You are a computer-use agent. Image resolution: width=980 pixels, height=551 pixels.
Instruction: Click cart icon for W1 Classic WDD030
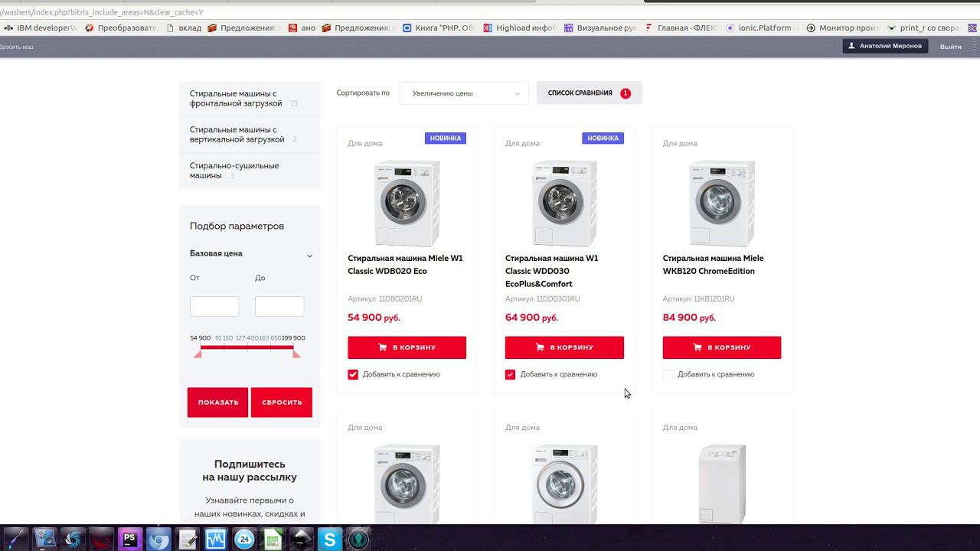[x=540, y=347]
